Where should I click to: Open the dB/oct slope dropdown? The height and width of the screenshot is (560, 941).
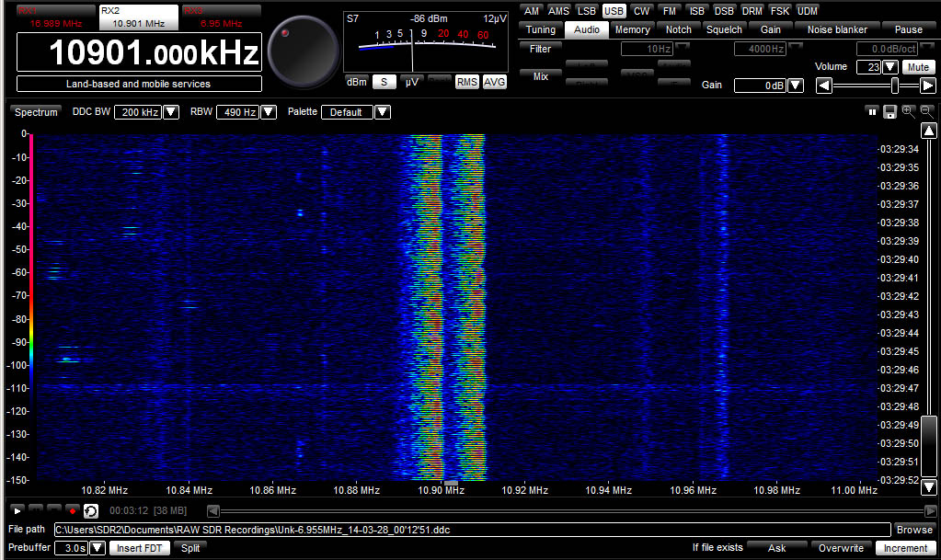click(x=926, y=46)
